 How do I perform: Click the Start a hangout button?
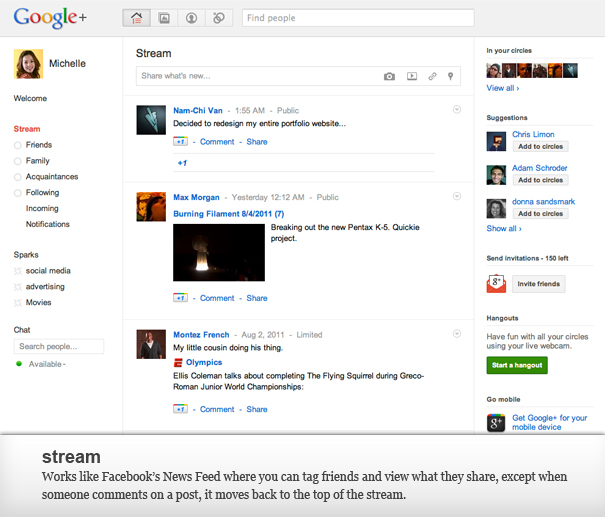point(517,366)
